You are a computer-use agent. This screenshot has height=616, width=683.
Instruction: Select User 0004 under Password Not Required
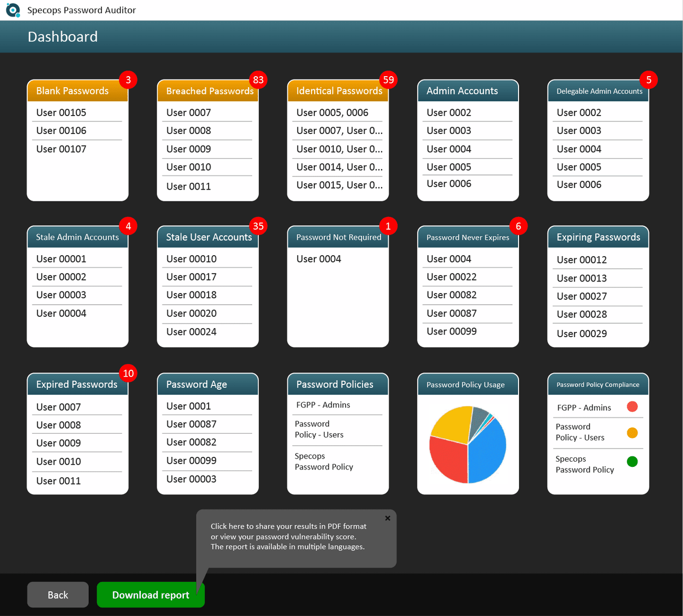pos(318,259)
